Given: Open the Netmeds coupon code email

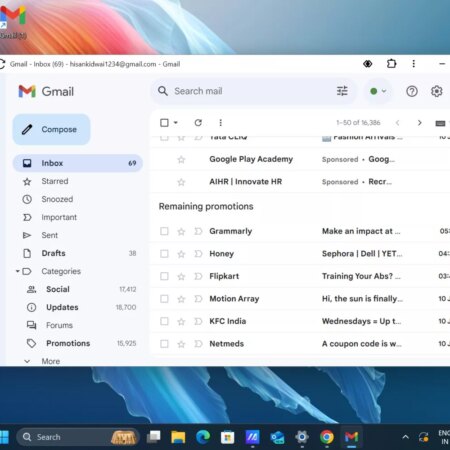Looking at the screenshot, I should point(300,344).
